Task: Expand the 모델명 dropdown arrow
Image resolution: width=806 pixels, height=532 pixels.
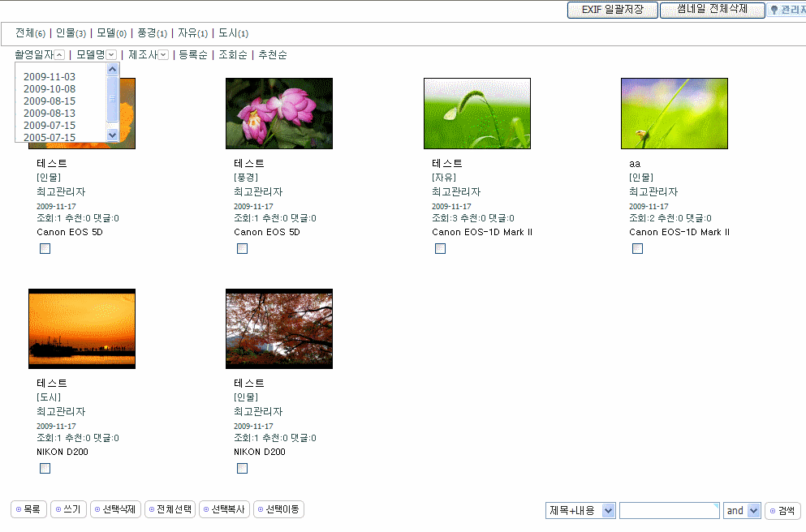Action: (111, 55)
